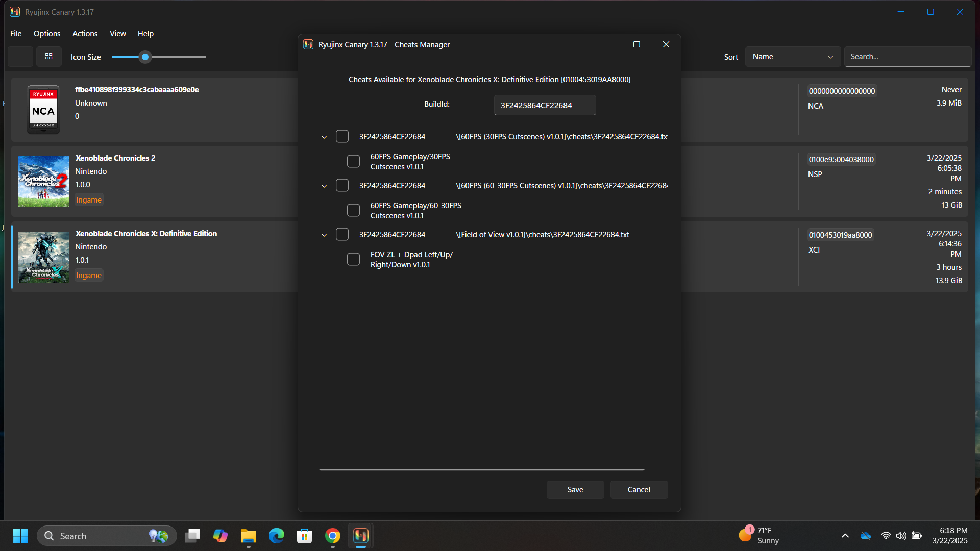The width and height of the screenshot is (980, 551).
Task: Click Ryujinx logo in Cheats Manager title bar
Action: click(308, 45)
